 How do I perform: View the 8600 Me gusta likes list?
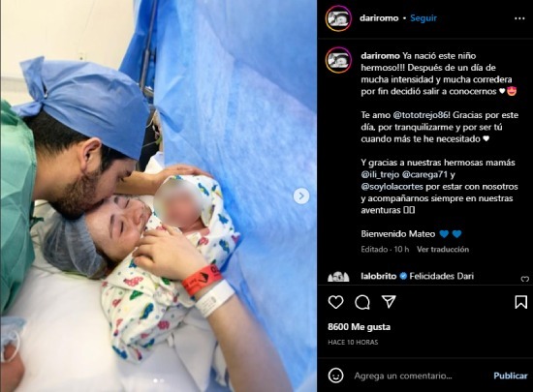coord(359,327)
